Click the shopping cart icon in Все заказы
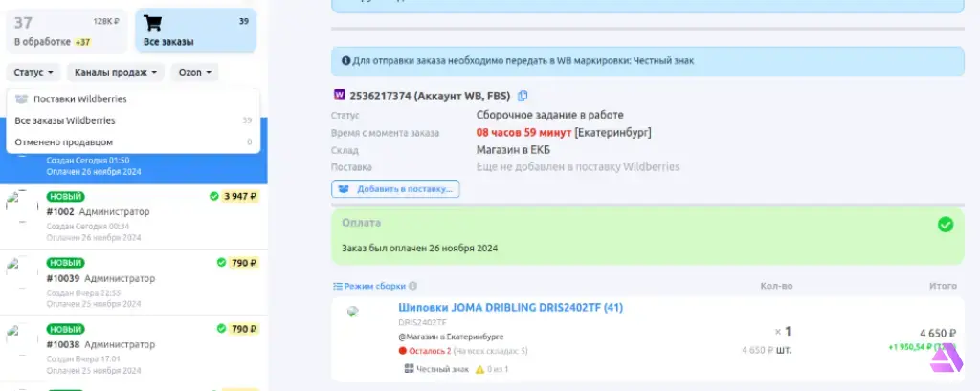The width and height of the screenshot is (980, 391). [152, 23]
